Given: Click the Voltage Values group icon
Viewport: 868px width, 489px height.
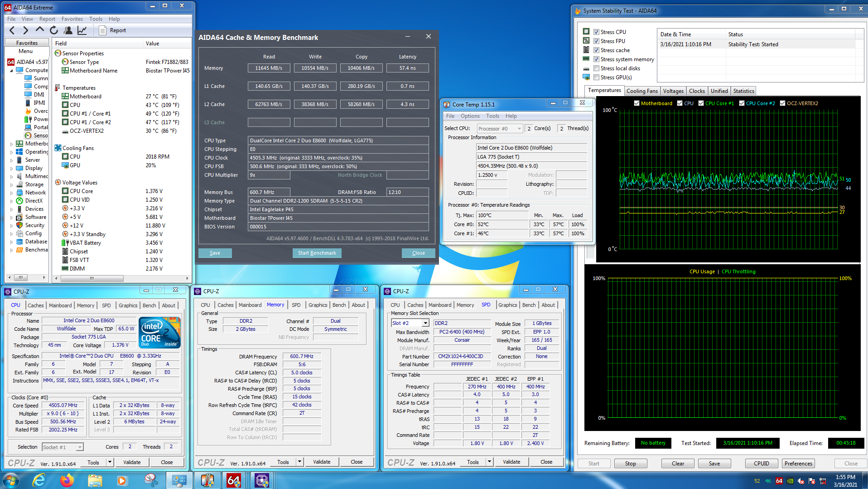Looking at the screenshot, I should click(x=58, y=183).
